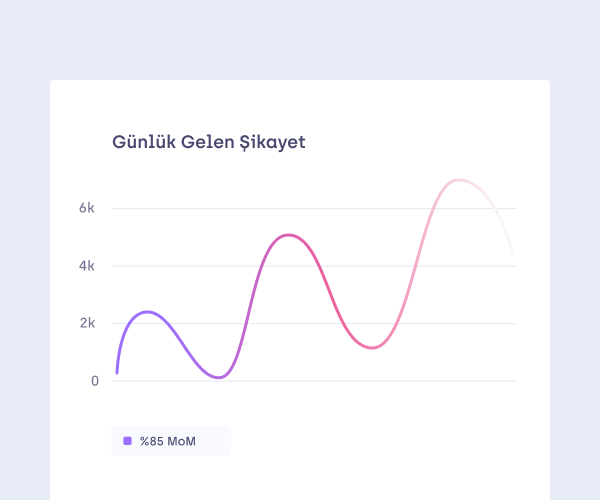The height and width of the screenshot is (500, 600).
Task: Click the pink trough near 1k
Action: [372, 347]
